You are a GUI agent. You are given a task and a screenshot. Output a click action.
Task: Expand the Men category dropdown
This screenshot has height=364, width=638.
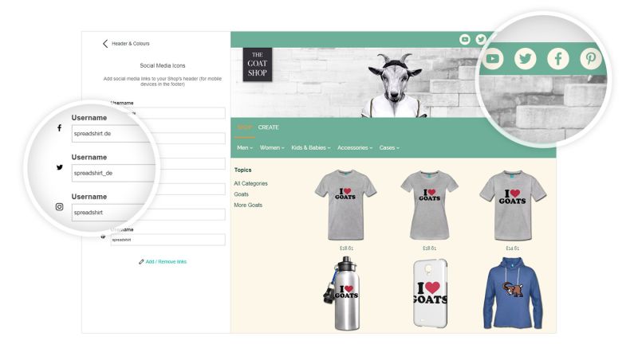[245, 147]
